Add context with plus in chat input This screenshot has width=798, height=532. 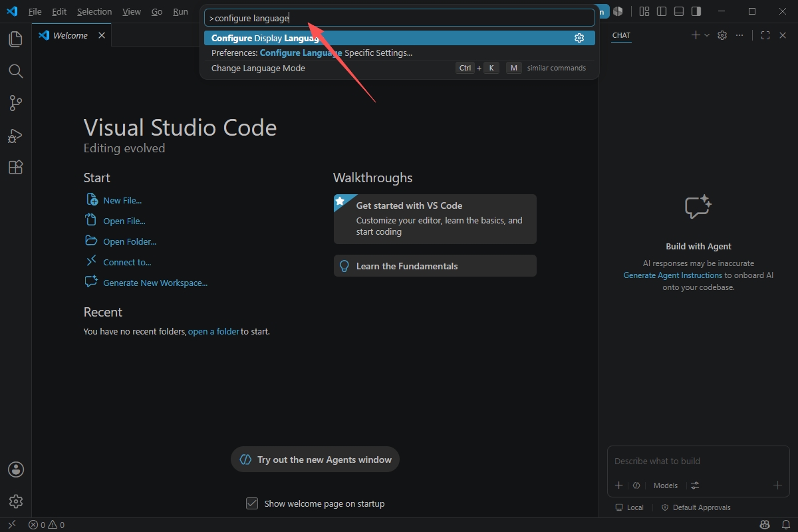tap(619, 485)
